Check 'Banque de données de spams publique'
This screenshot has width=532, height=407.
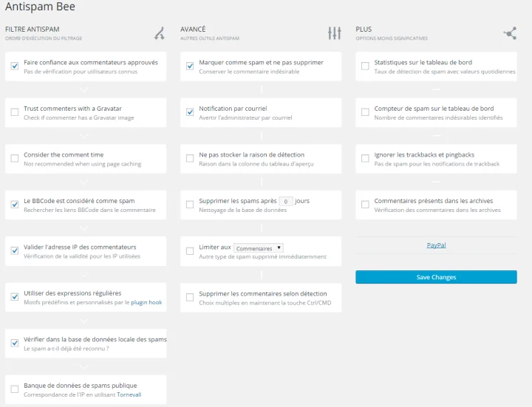point(15,389)
